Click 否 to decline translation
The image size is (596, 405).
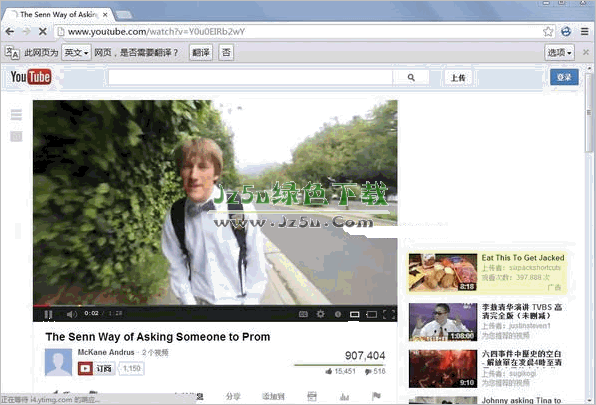pyautogui.click(x=226, y=52)
